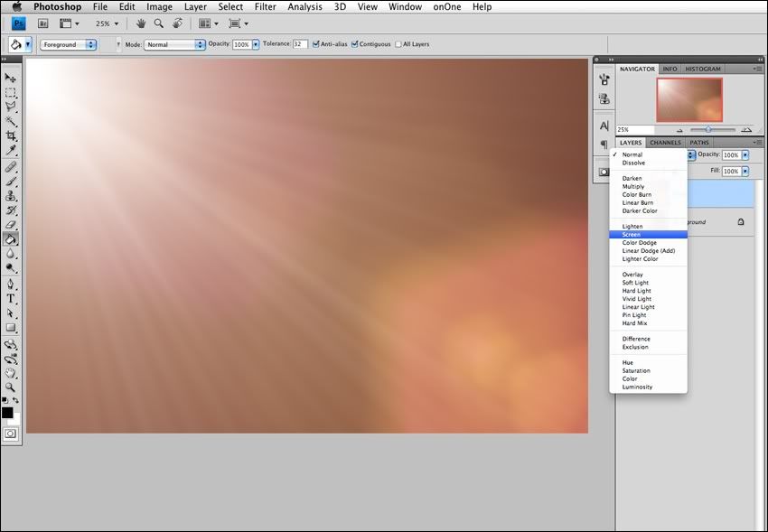This screenshot has height=532, width=768.
Task: Select the Dodge tool
Action: coord(10,268)
